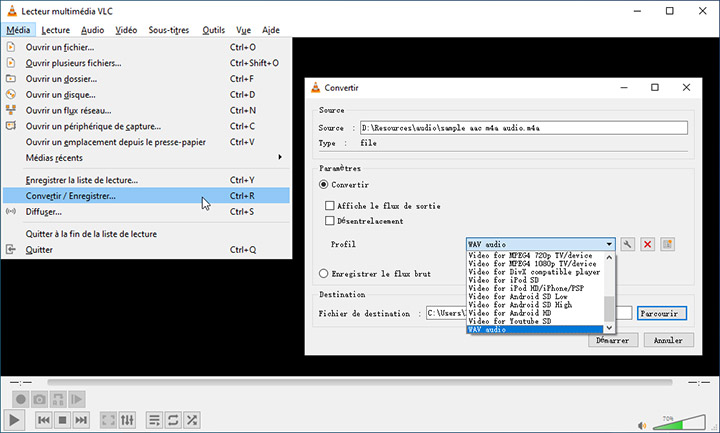Click the capture device icon in menu
Image resolution: width=720 pixels, height=433 pixels.
11,126
